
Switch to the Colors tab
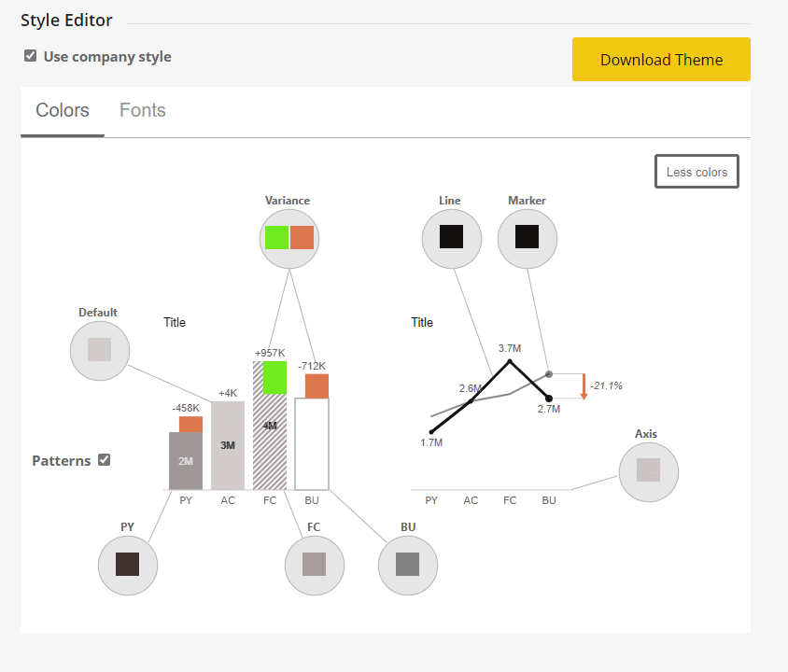[x=63, y=110]
